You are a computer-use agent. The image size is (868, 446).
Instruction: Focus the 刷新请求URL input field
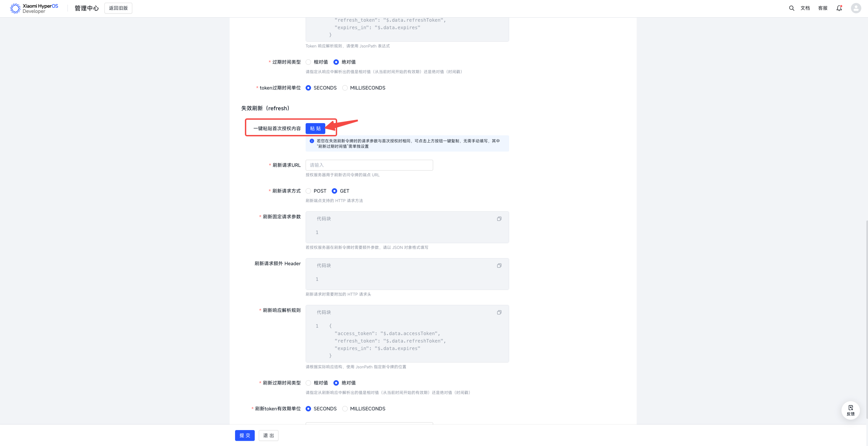click(x=369, y=165)
